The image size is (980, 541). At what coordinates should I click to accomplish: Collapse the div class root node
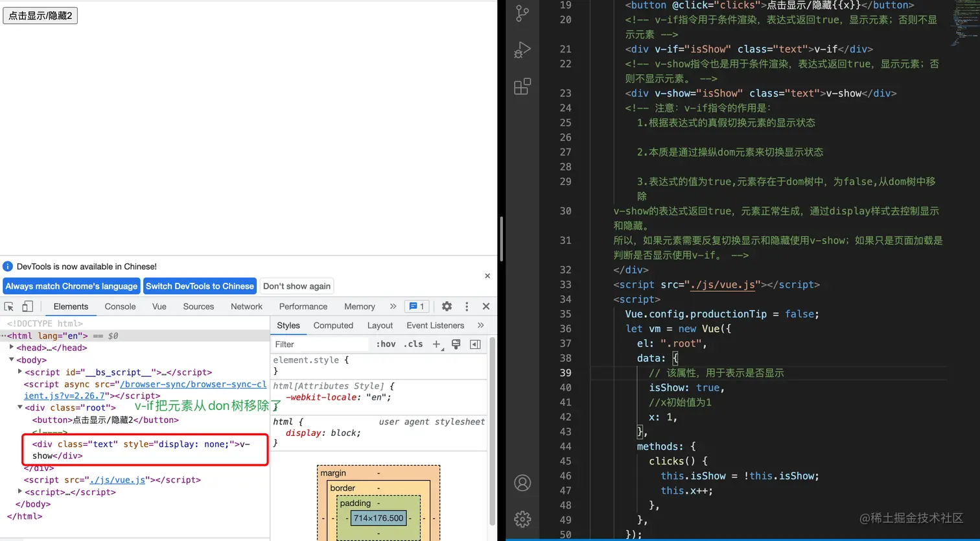click(20, 407)
